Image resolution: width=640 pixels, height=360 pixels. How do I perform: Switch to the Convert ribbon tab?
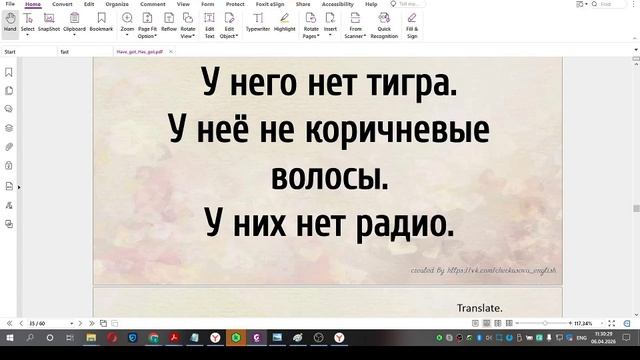pyautogui.click(x=62, y=4)
